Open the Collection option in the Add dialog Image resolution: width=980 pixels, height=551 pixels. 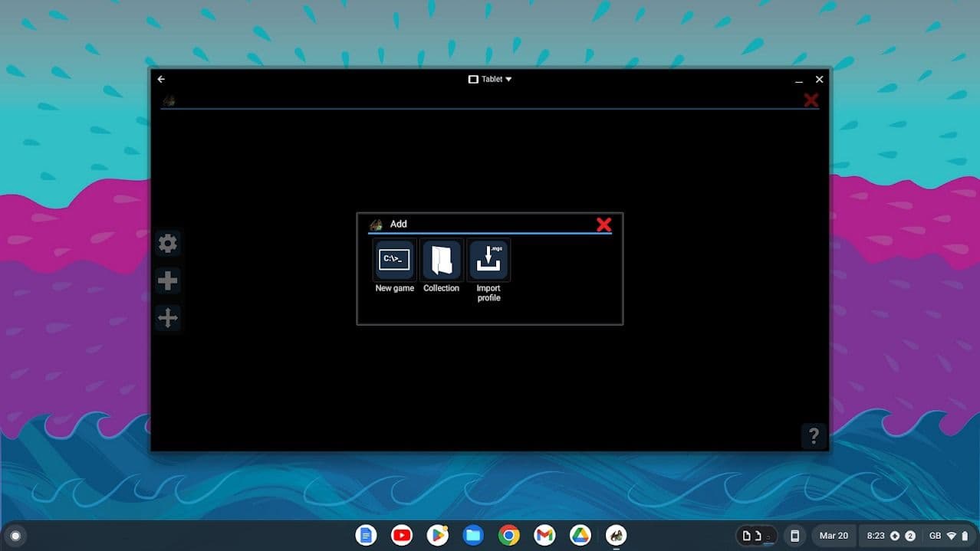(x=441, y=259)
